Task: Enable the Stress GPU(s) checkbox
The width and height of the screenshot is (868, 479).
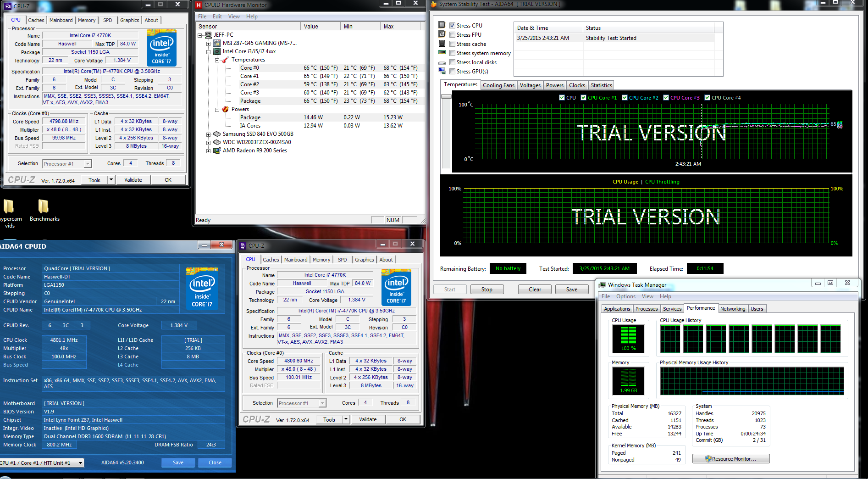Action: coord(453,72)
